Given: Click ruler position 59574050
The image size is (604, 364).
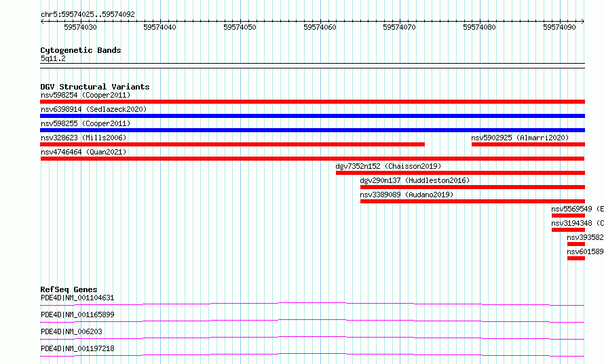Looking at the screenshot, I should [x=240, y=27].
